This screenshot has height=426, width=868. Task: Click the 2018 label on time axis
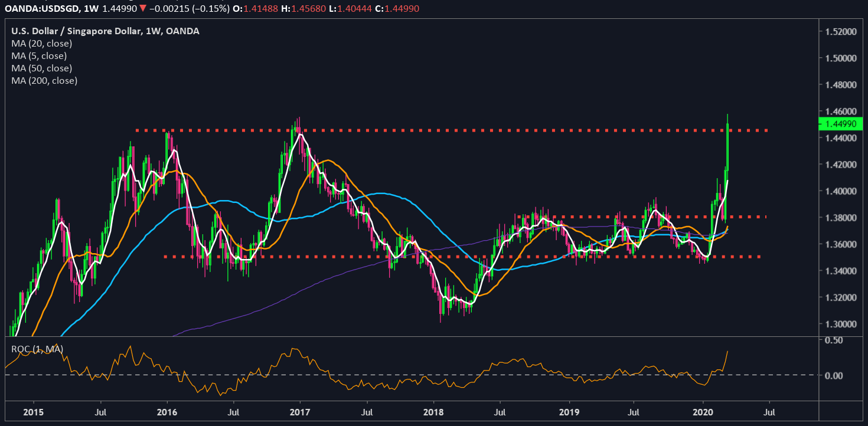pos(435,411)
